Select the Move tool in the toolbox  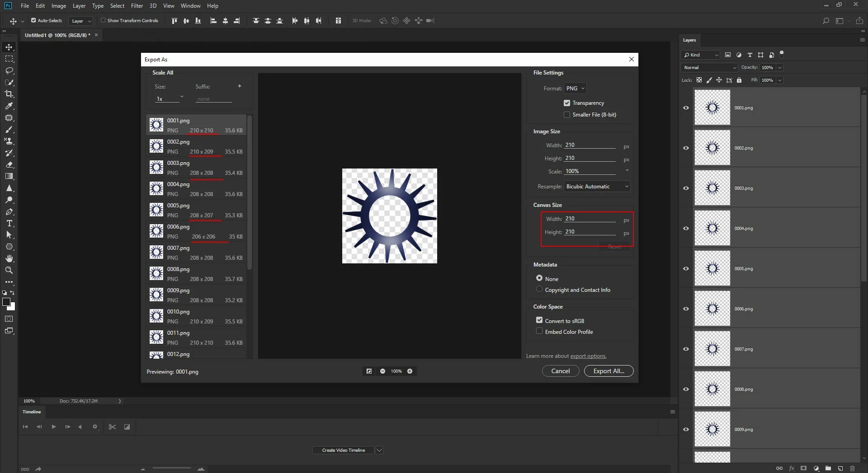[9, 47]
